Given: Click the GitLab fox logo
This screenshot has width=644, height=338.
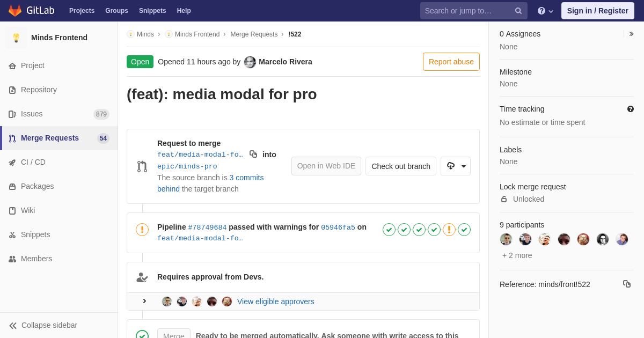Looking at the screenshot, I should point(15,11).
